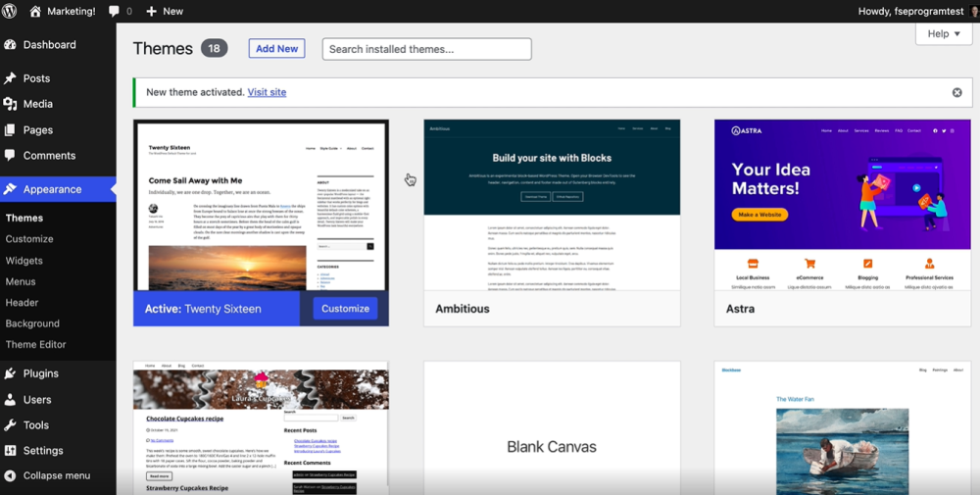Viewport: 980px width, 495px height.
Task: Open the Blank Canvas theme thumbnail
Action: point(552,428)
